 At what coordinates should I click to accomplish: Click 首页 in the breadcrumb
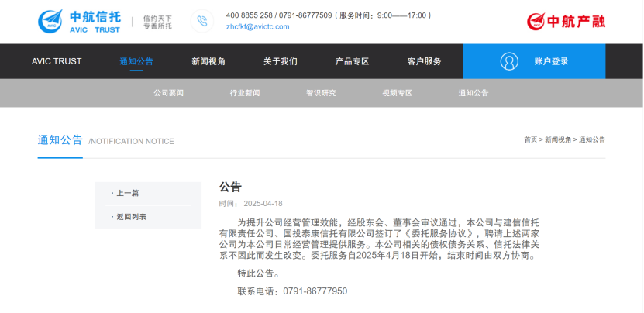[x=530, y=139]
